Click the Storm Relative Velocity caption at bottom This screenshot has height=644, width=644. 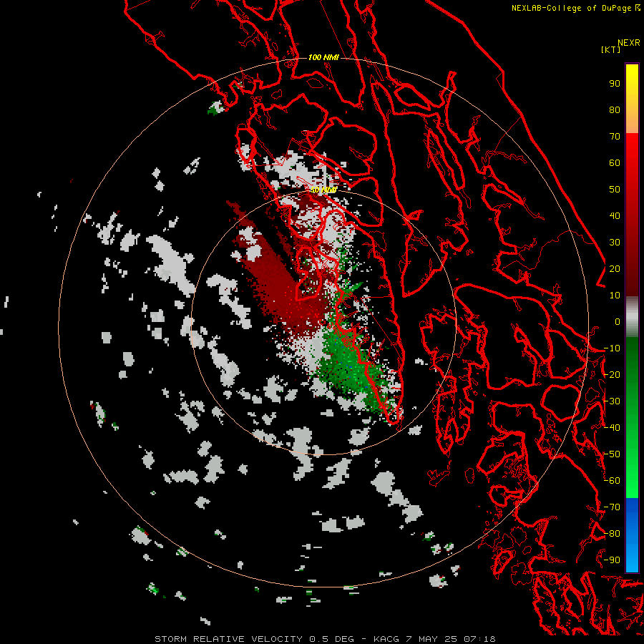pyautogui.click(x=325, y=639)
